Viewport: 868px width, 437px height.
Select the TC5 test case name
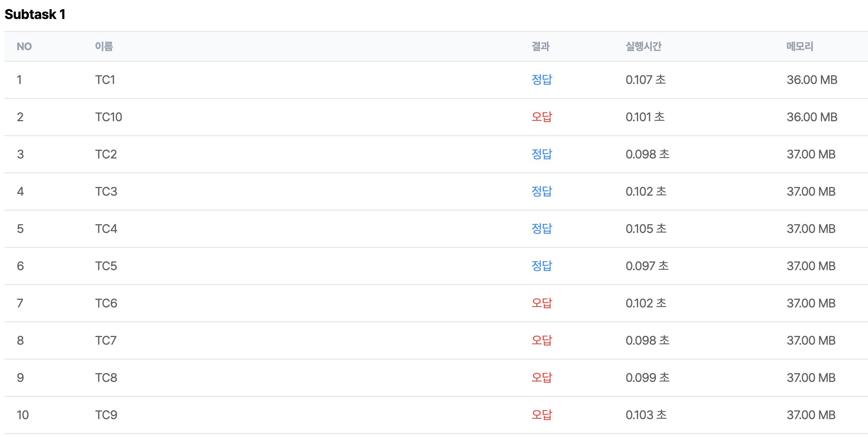pos(106,266)
